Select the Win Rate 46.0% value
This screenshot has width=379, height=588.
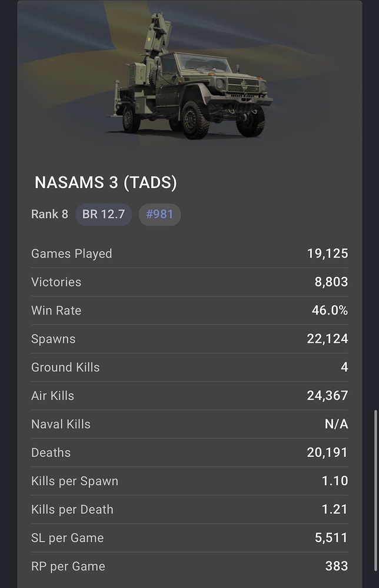click(x=330, y=310)
